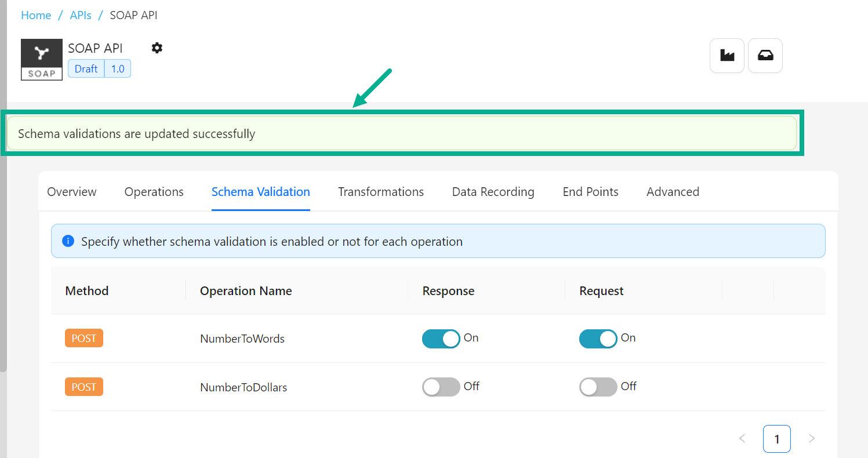Screen dimensions: 868x458
Task: Select page 1 in pagination
Action: coord(777,439)
